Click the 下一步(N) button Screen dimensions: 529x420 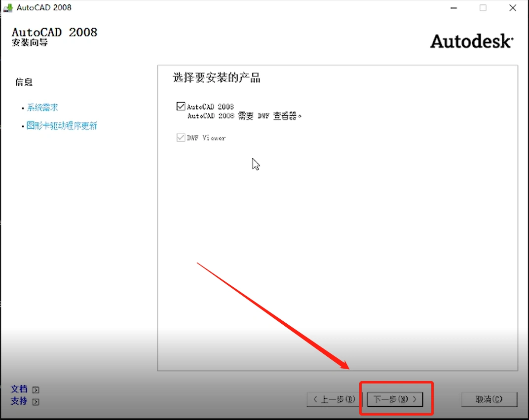395,399
